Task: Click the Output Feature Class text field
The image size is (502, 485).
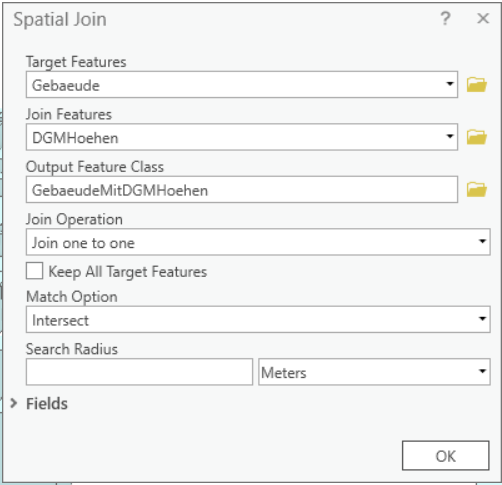Action: click(x=242, y=190)
